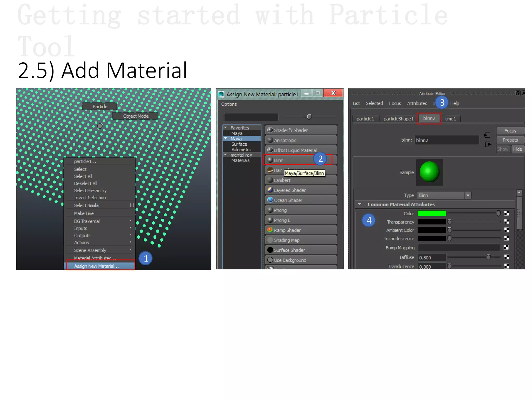Click the Phong shader sphere icon
The height and width of the screenshot is (399, 532).
click(270, 210)
